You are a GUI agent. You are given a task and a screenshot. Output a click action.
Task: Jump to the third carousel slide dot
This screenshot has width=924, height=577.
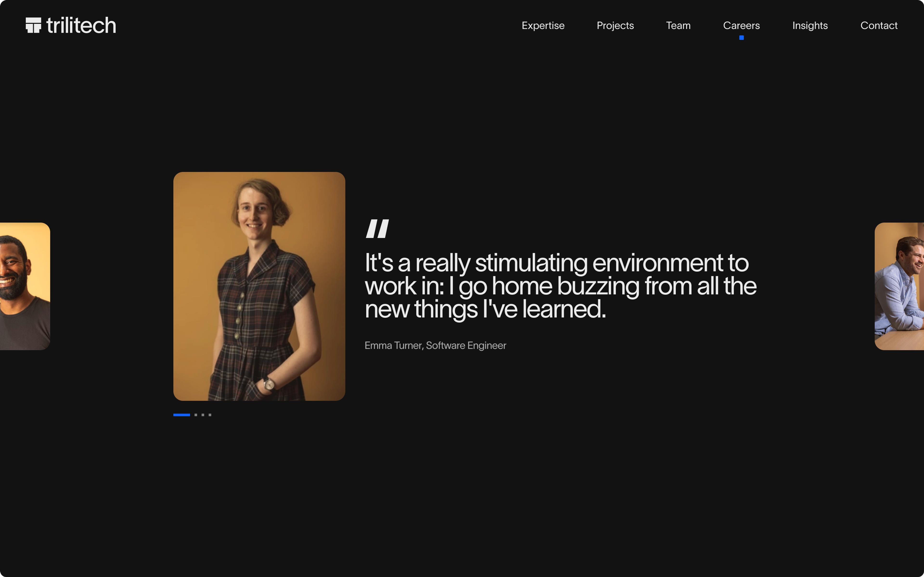click(203, 415)
